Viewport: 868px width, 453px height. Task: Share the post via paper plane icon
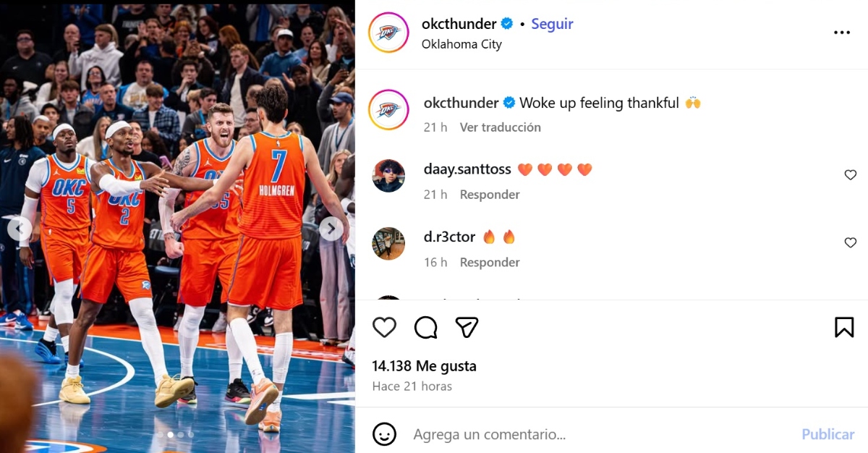click(x=467, y=327)
